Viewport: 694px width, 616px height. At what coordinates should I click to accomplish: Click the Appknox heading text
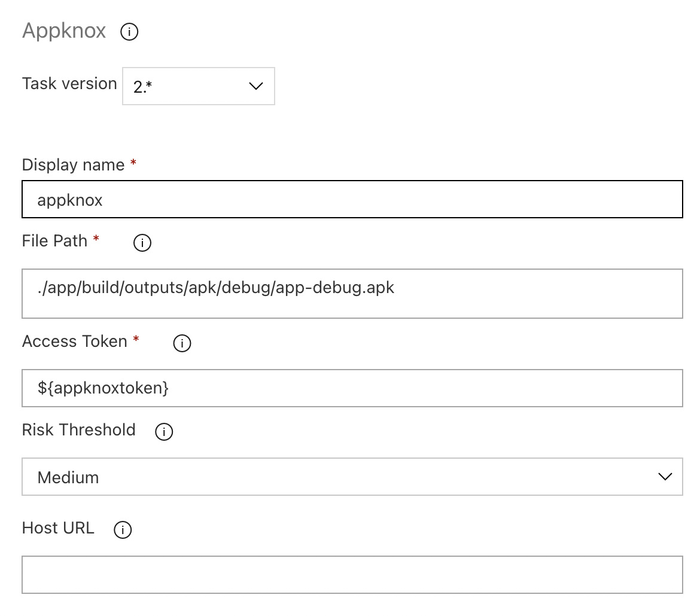tap(64, 31)
